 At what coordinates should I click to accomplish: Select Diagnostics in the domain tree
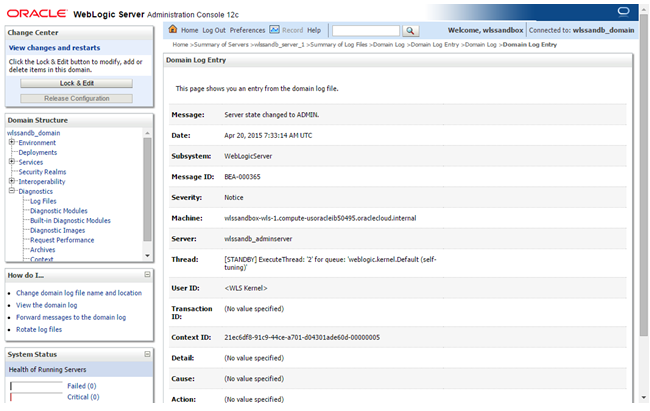(36, 191)
